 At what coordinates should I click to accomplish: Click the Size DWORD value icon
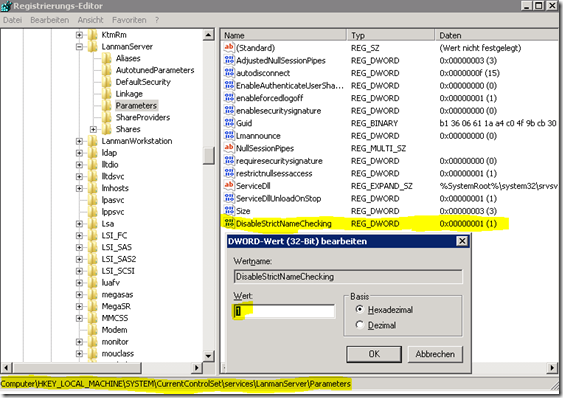[229, 210]
